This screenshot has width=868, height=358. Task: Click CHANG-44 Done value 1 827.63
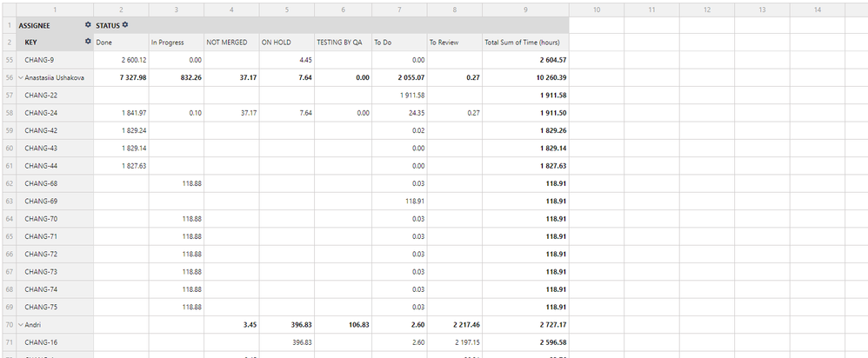[x=134, y=166]
